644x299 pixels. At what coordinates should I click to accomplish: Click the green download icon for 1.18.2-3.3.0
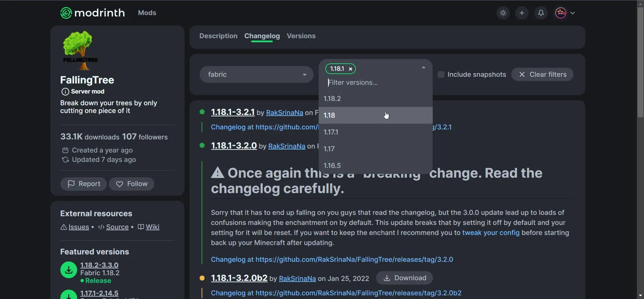pos(69,270)
